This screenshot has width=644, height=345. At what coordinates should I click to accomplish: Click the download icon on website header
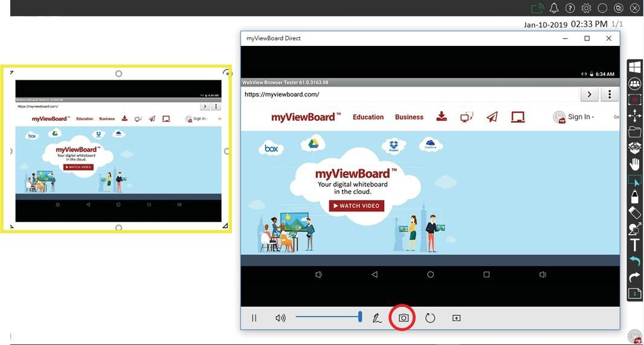(x=442, y=117)
